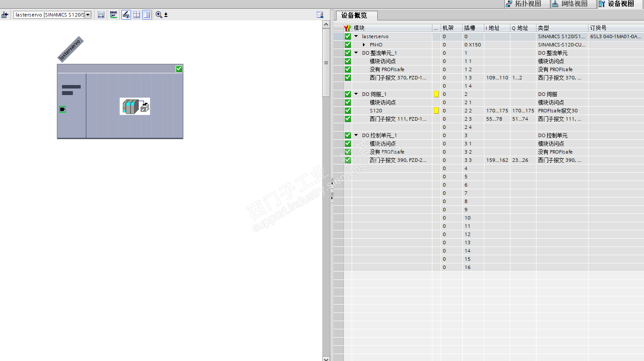
Task: Toggle the split-columns layout toolbar button
Action: click(x=147, y=15)
